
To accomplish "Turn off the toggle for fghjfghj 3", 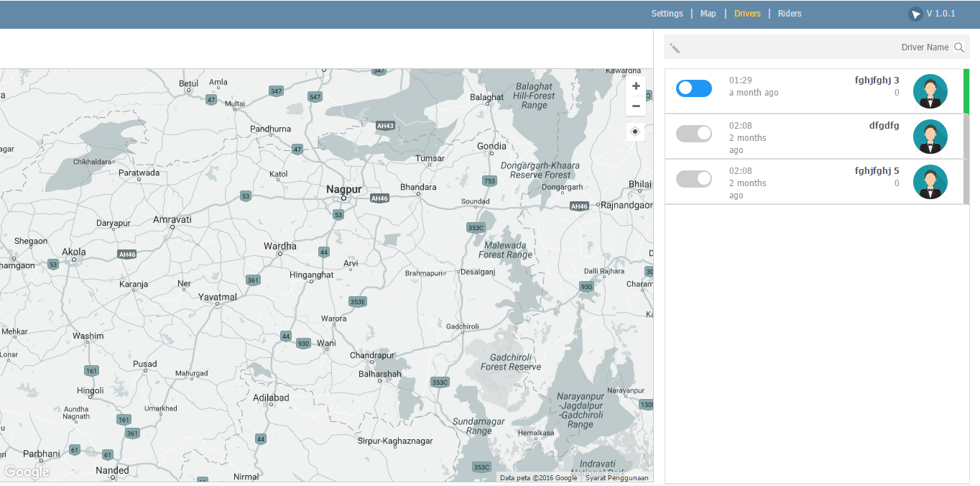I will 694,88.
